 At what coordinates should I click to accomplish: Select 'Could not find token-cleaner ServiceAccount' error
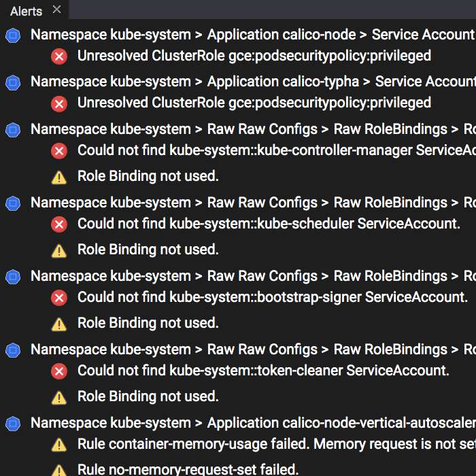[263, 371]
